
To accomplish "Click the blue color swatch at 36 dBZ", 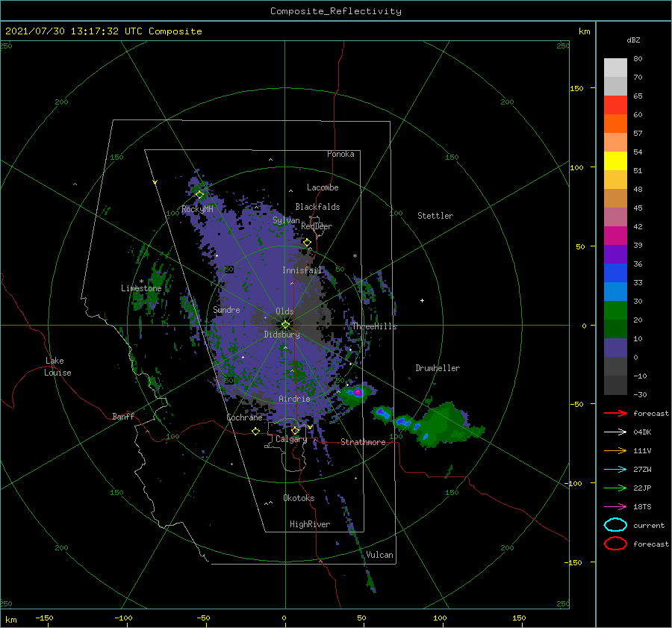I will tap(615, 273).
